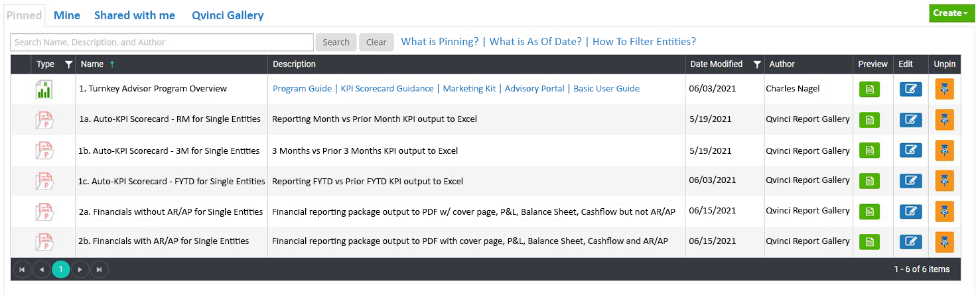Open the Date Modified column filter
The image size is (980, 295).
click(x=756, y=64)
